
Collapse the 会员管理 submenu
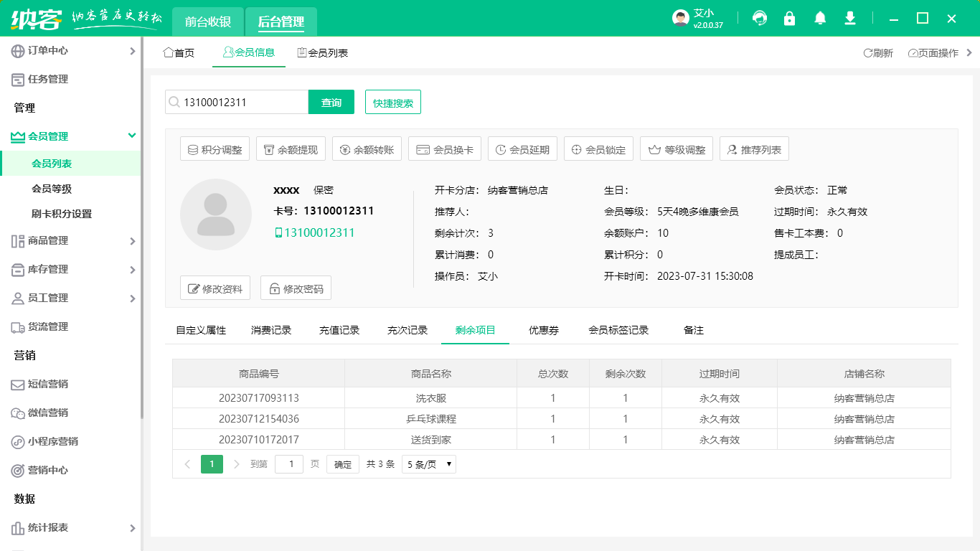47,136
